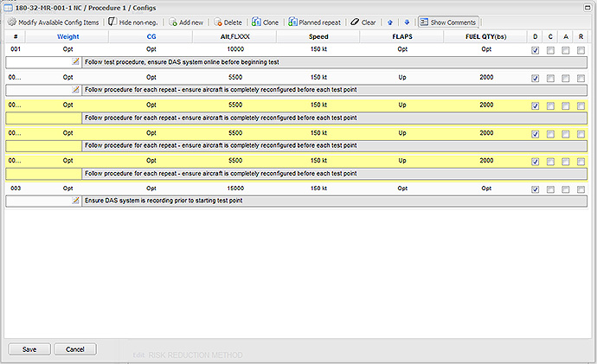Clear the config values

[x=363, y=22]
